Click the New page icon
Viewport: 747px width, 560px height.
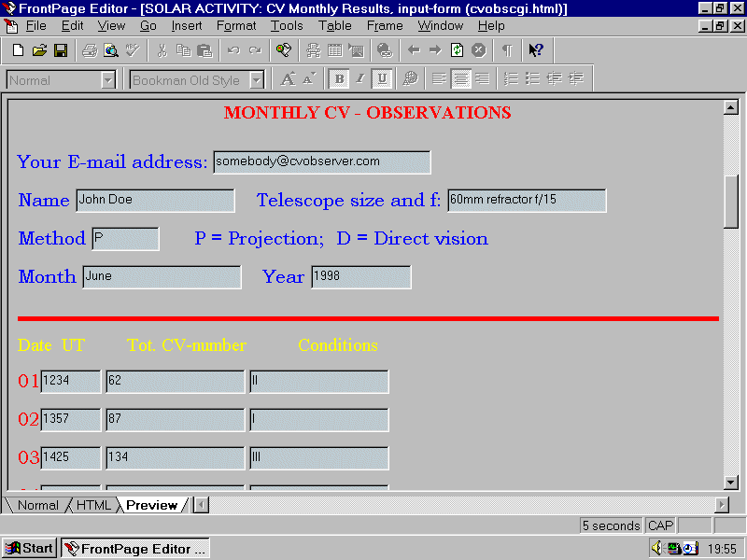coord(18,50)
